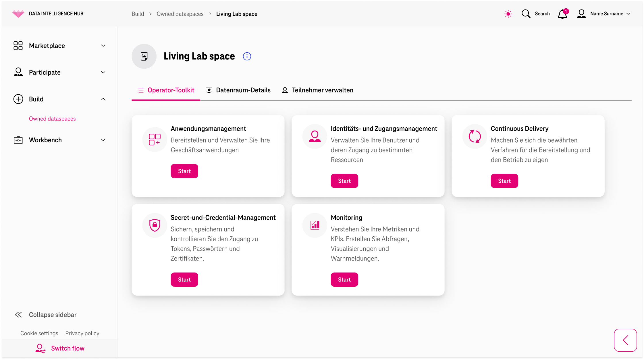
Task: Switch to Datenraum-Details tab
Action: click(238, 90)
